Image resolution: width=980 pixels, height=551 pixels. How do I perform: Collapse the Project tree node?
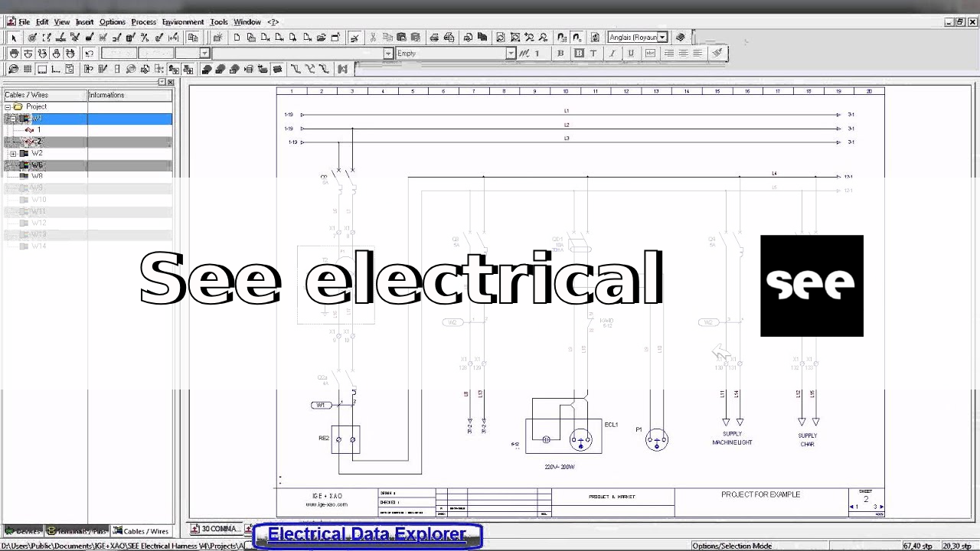point(8,107)
